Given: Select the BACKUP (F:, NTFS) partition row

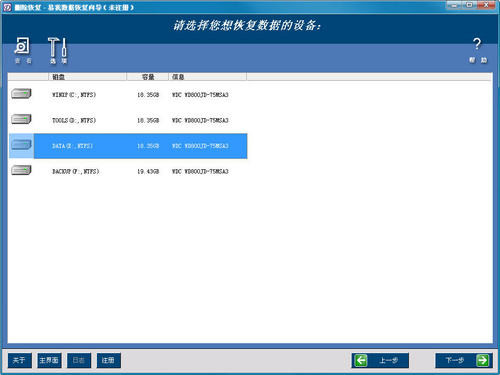Looking at the screenshot, I should pos(128,171).
